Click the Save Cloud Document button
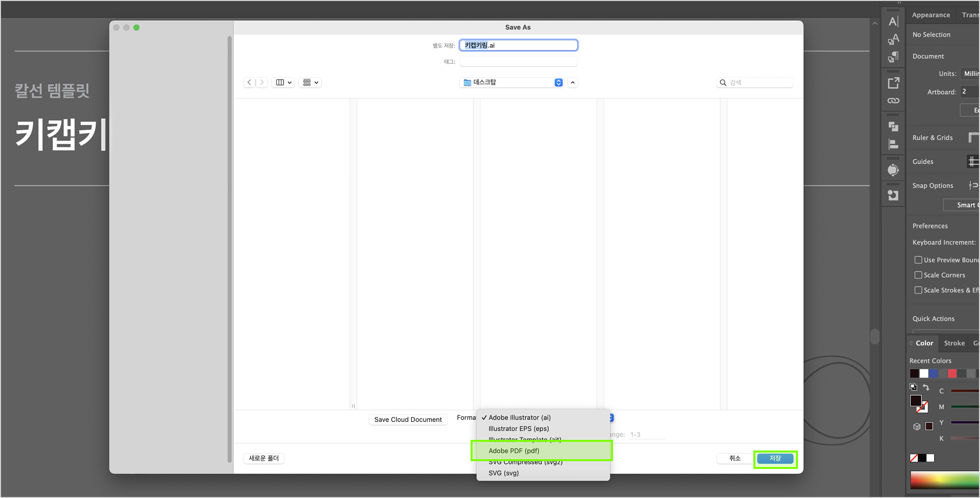 coord(408,420)
